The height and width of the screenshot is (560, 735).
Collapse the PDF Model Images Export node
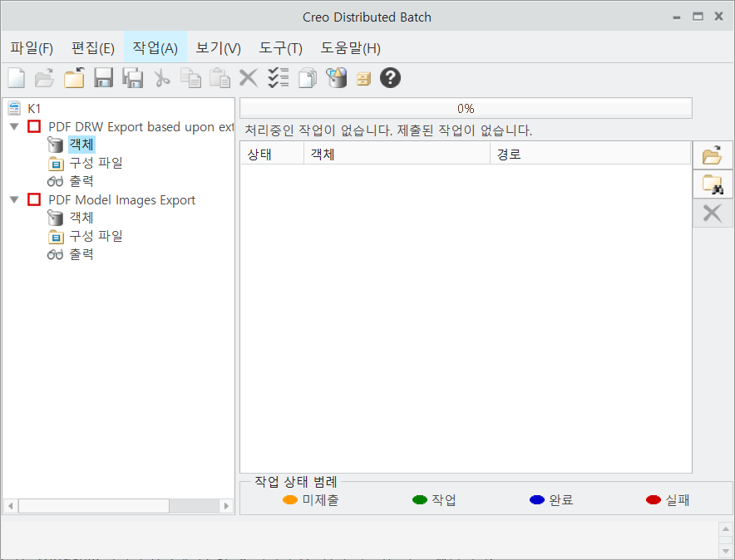(14, 200)
